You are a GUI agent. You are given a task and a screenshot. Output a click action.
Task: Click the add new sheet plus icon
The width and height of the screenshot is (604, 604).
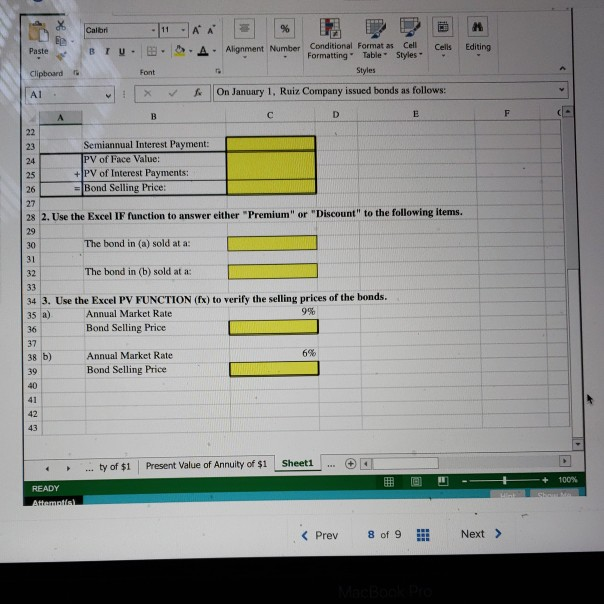pyautogui.click(x=350, y=463)
